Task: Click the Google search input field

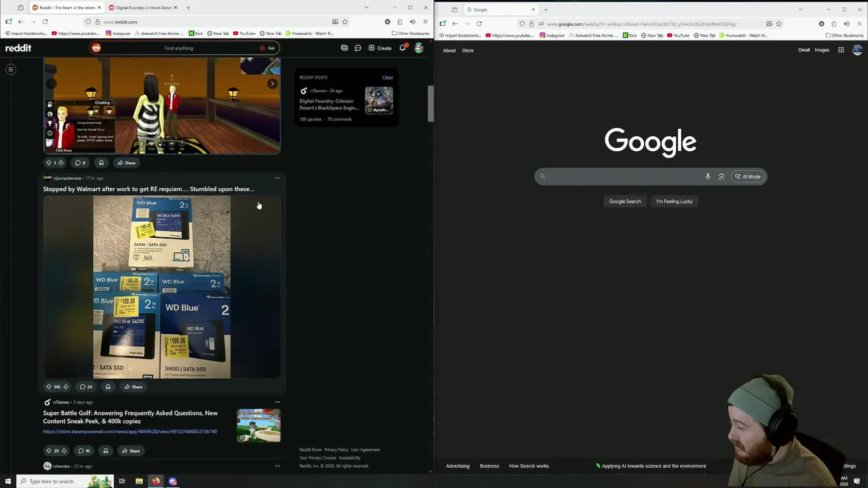Action: [x=620, y=176]
